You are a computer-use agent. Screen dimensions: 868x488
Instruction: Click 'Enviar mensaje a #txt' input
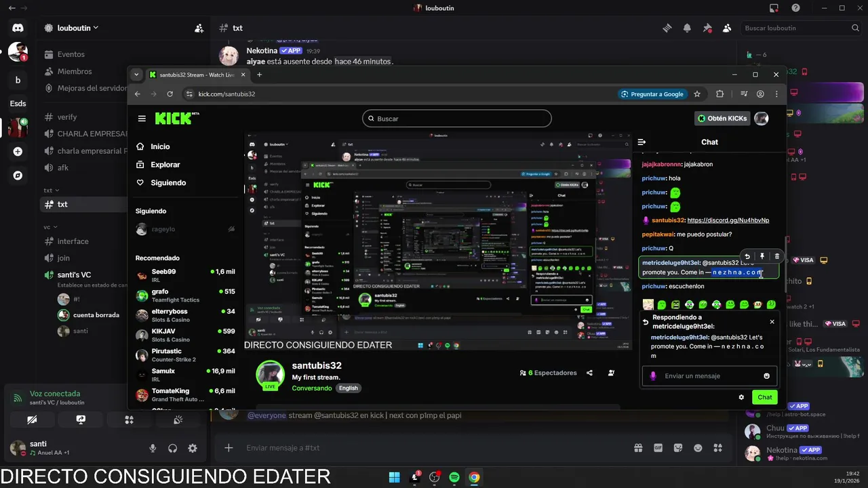click(434, 448)
